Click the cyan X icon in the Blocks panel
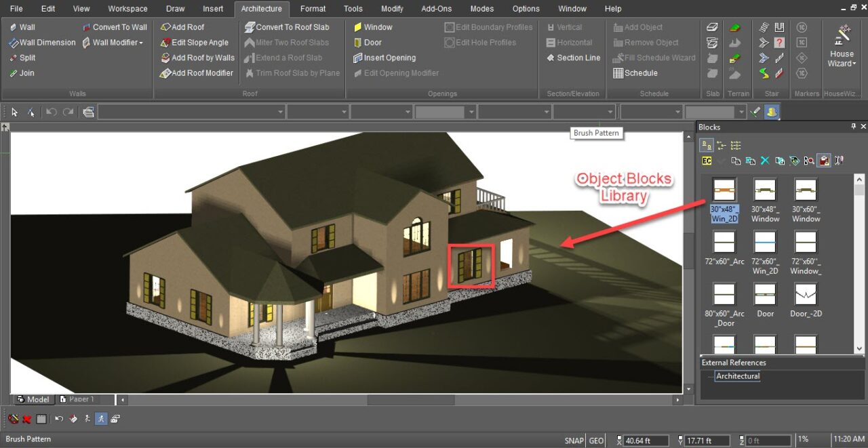Viewport: 868px width, 448px height. pyautogui.click(x=765, y=161)
